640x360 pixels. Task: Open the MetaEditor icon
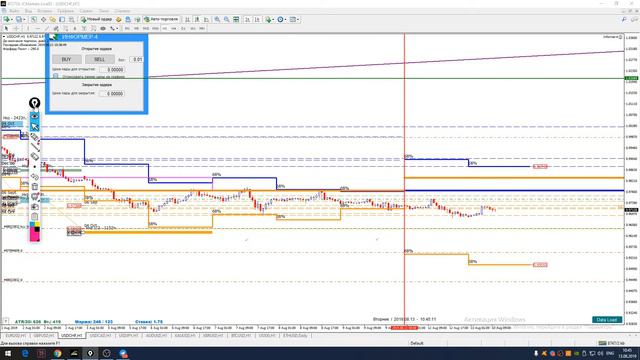tap(118, 19)
